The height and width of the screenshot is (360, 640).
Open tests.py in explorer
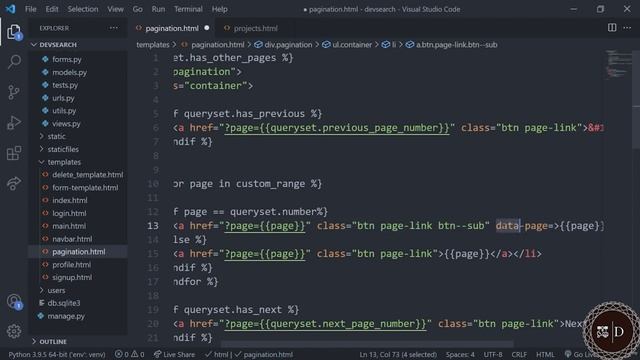tap(65, 85)
